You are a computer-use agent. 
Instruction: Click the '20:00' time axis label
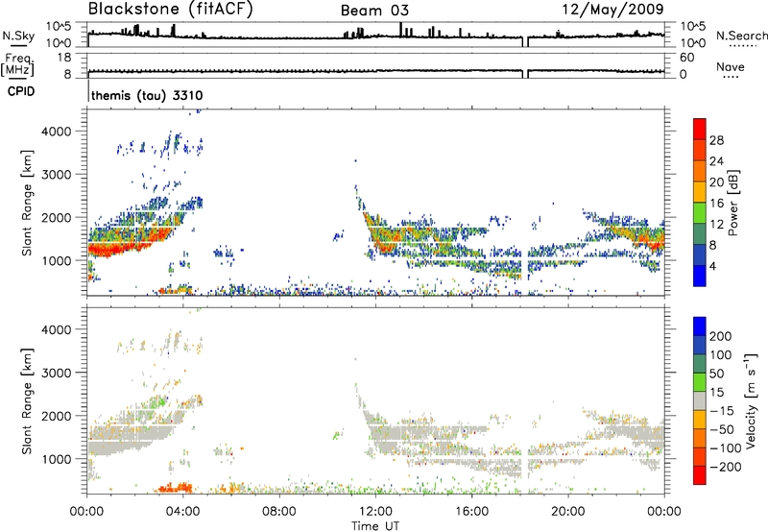pos(568,512)
